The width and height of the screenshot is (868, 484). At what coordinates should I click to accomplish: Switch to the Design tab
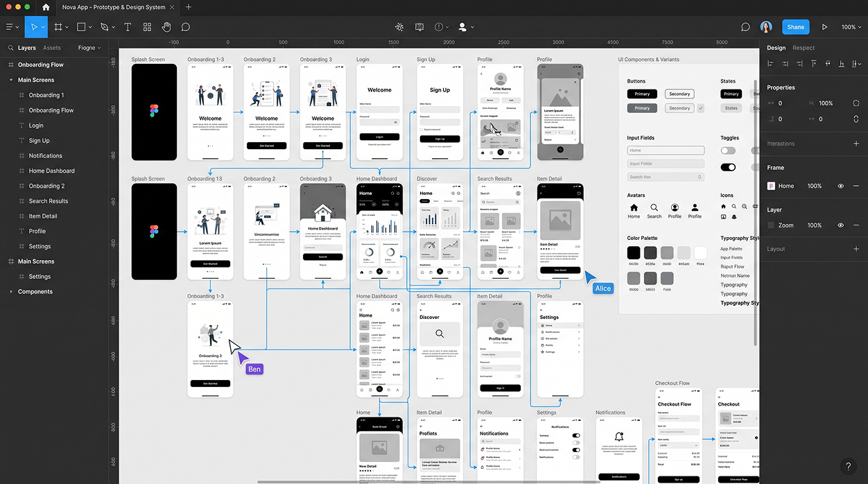[x=776, y=48]
